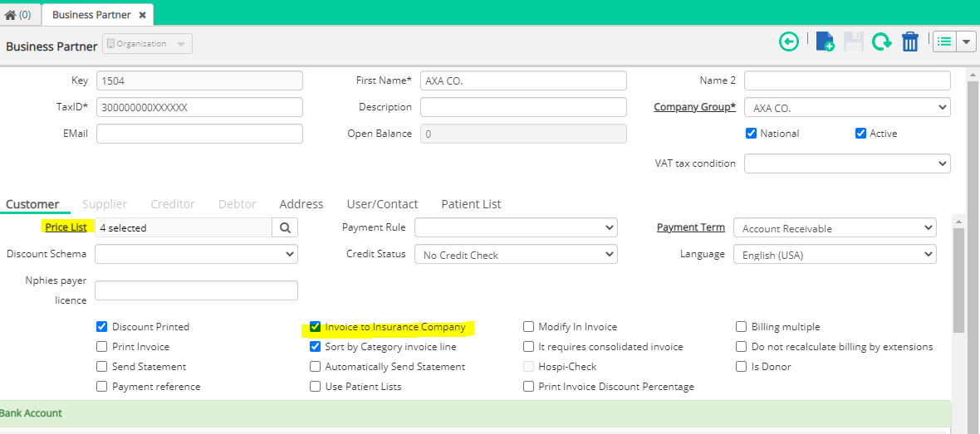Open the VAT tax condition dropdown
Image resolution: width=980 pixels, height=434 pixels.
(x=847, y=163)
